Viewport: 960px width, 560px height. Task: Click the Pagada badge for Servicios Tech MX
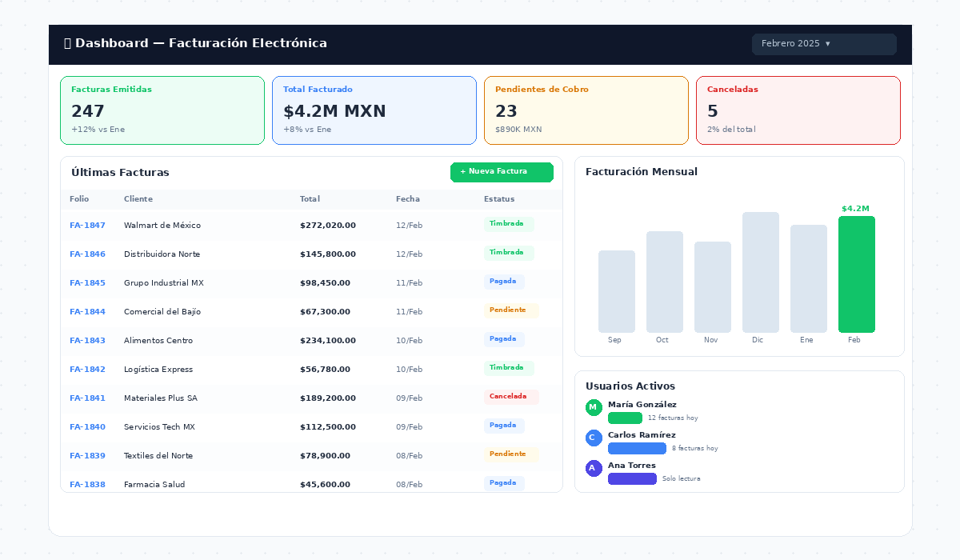point(504,426)
